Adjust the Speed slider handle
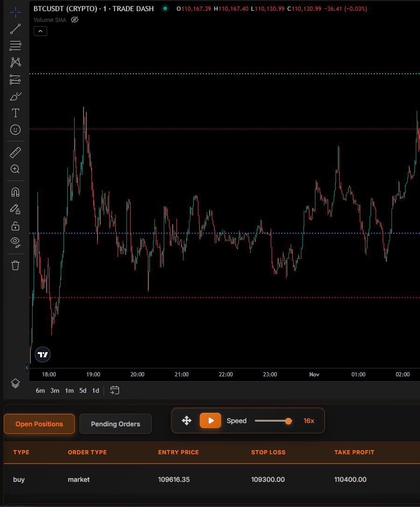Image resolution: width=420 pixels, height=507 pixels. [x=288, y=421]
